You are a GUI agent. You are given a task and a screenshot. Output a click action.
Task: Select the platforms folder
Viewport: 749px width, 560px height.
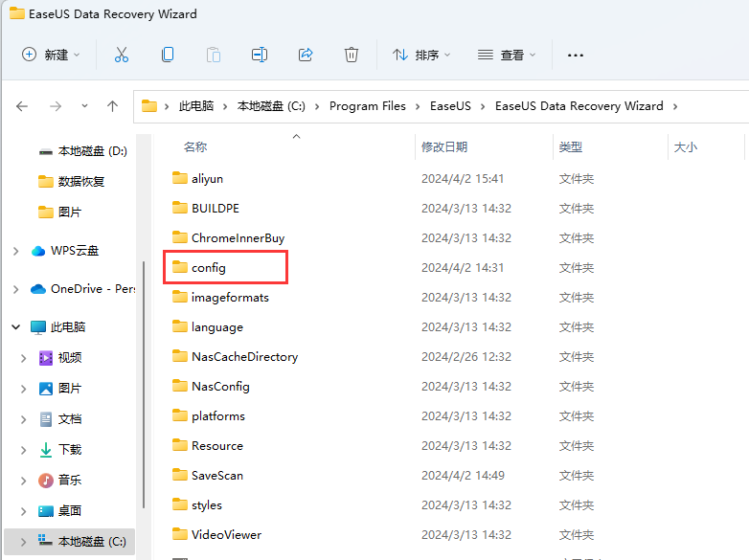(x=217, y=415)
